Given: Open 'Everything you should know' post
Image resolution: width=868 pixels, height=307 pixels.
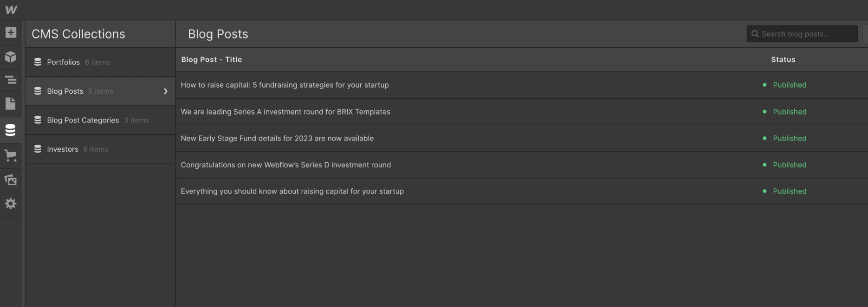Looking at the screenshot, I should tap(292, 191).
